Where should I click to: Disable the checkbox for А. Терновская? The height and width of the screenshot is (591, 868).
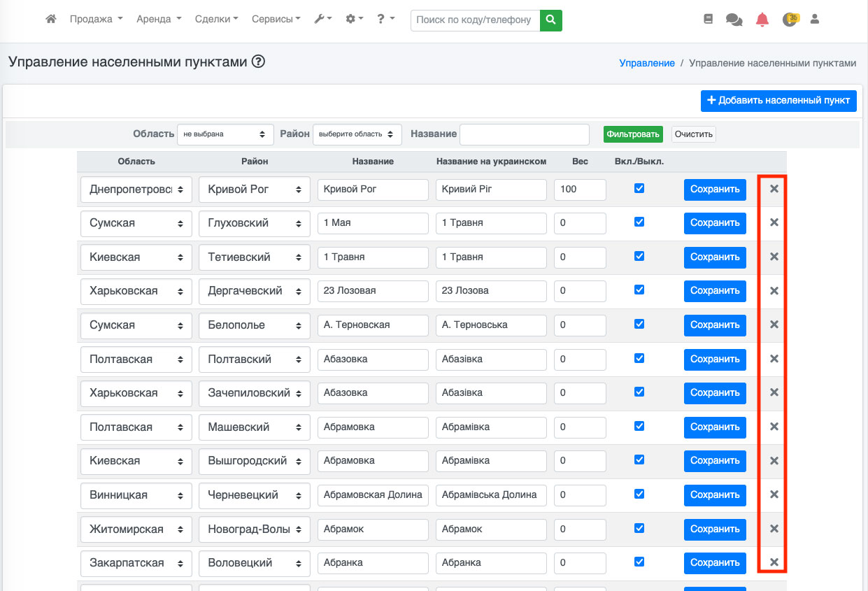639,324
